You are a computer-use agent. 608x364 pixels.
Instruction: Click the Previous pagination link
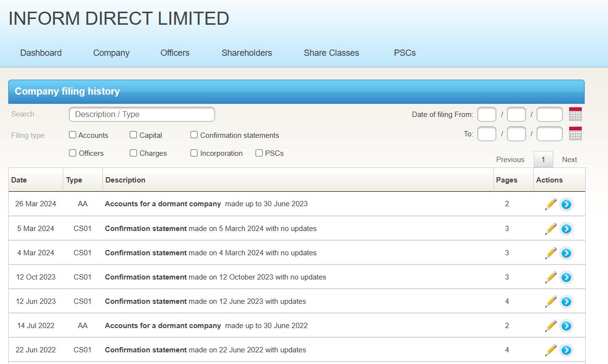coord(510,160)
